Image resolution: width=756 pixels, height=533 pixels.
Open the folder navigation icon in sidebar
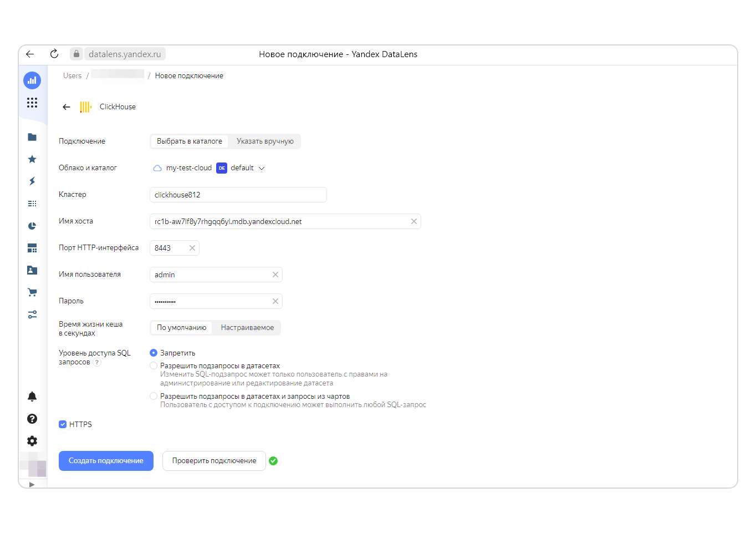click(32, 137)
